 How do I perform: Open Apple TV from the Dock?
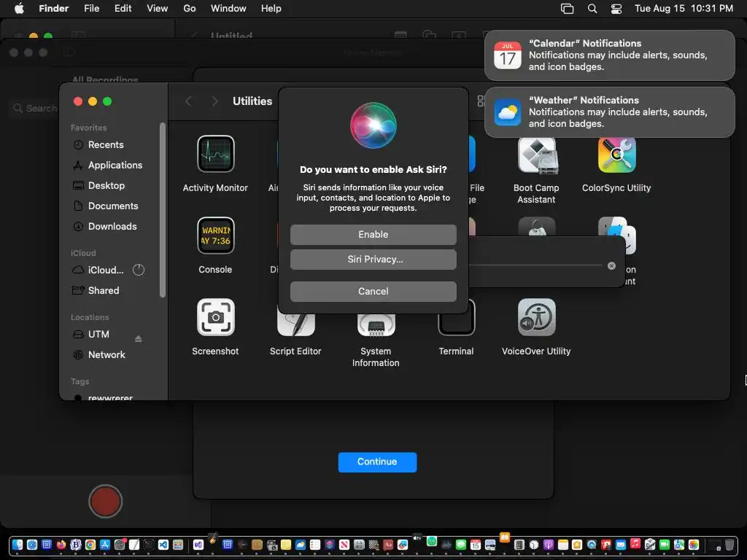pos(417,537)
